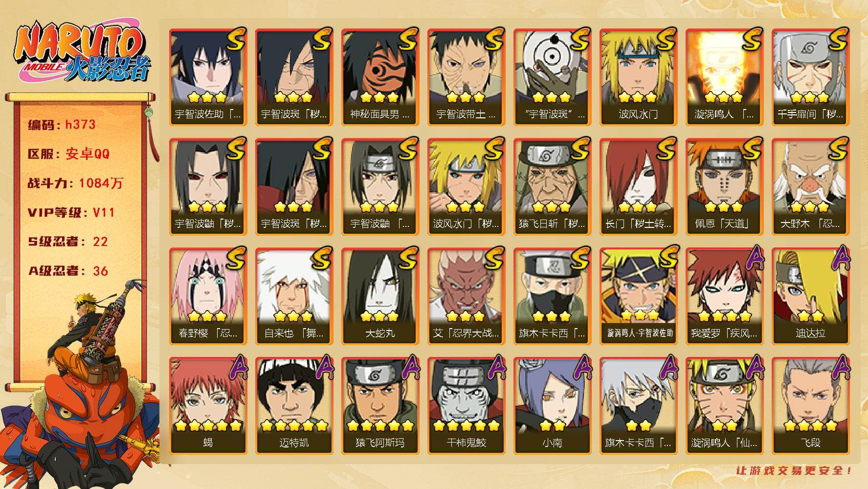Click the Naruto Mobile 火影忍者 logo
This screenshot has width=868, height=489.
pos(81,53)
